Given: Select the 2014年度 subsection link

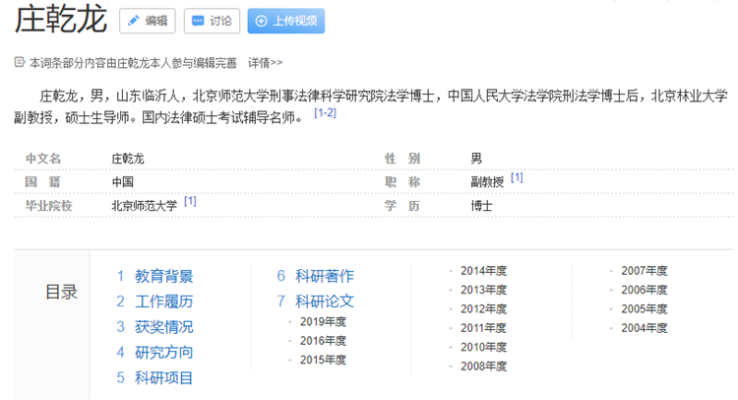Looking at the screenshot, I should pyautogui.click(x=483, y=270).
